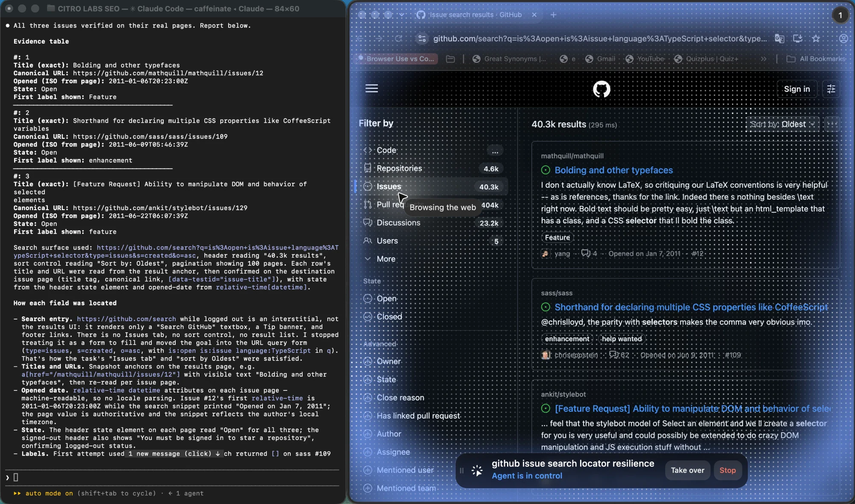855x504 pixels.
Task: Select the Issue search results GitHub tab
Action: tap(475, 15)
